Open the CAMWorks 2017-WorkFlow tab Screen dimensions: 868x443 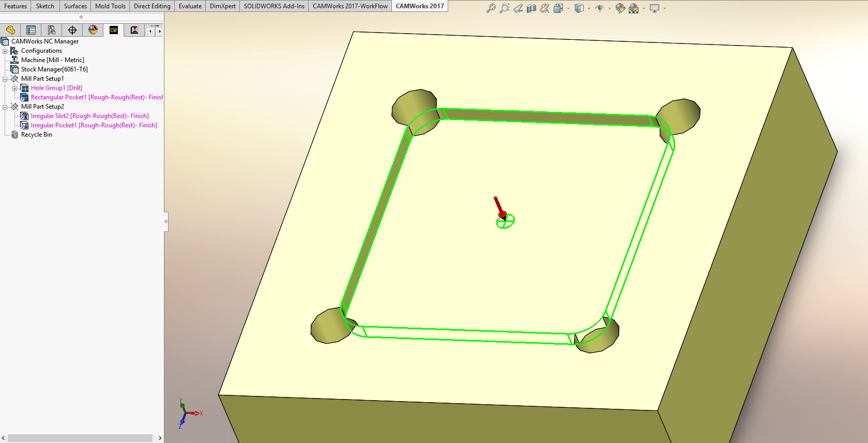[350, 6]
